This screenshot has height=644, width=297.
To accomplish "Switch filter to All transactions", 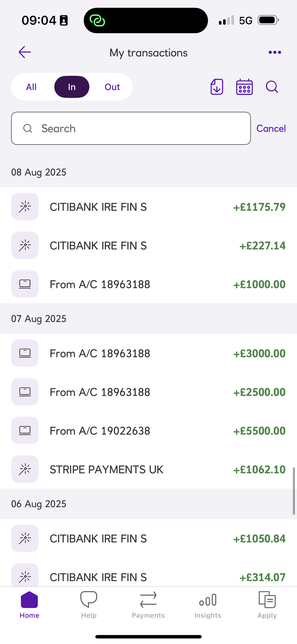I will [31, 87].
